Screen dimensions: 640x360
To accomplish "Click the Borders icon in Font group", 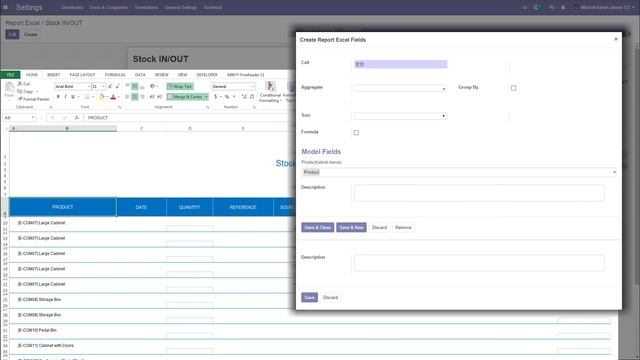I will pyautogui.click(x=87, y=97).
